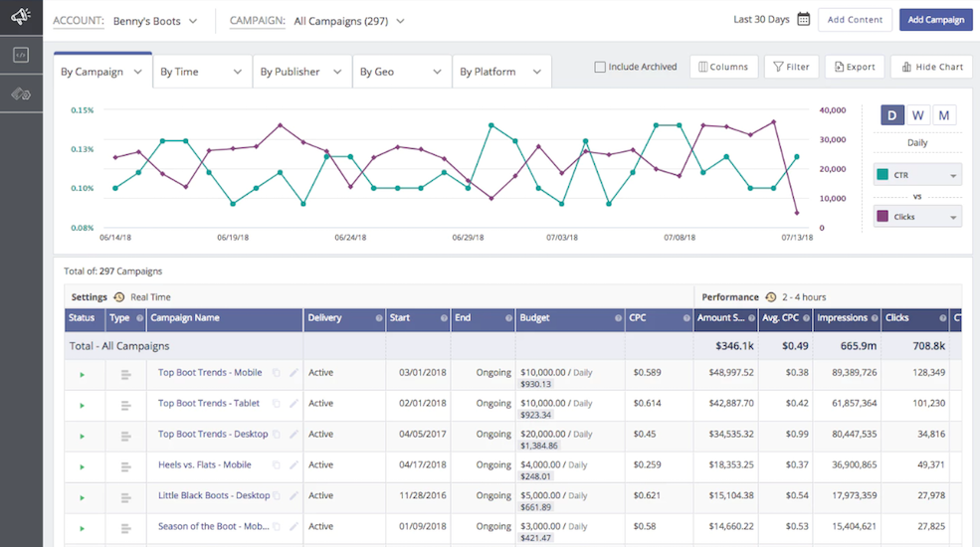
Task: Click the play status icon for Heels vs. Flats - Mobile
Action: [x=82, y=466]
